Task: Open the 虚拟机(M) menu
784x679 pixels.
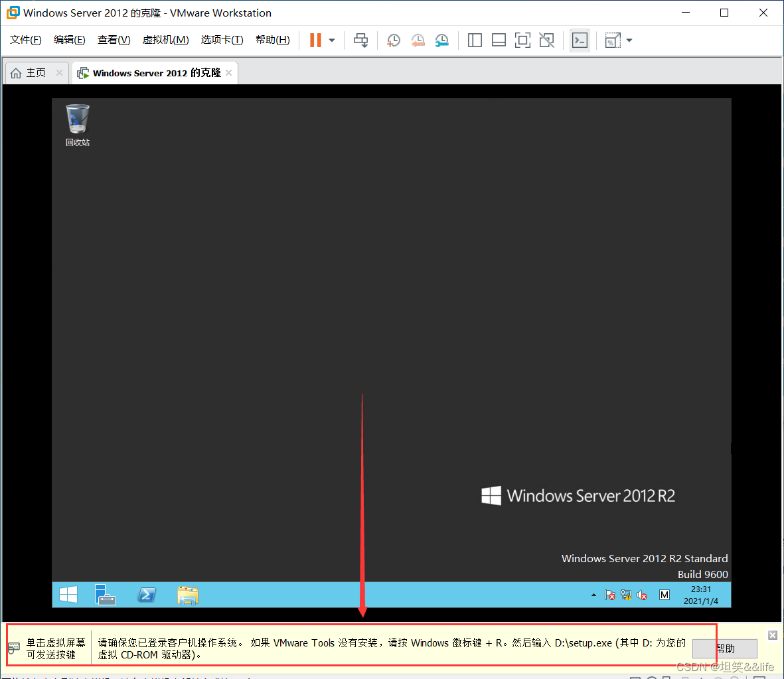Action: coord(165,40)
